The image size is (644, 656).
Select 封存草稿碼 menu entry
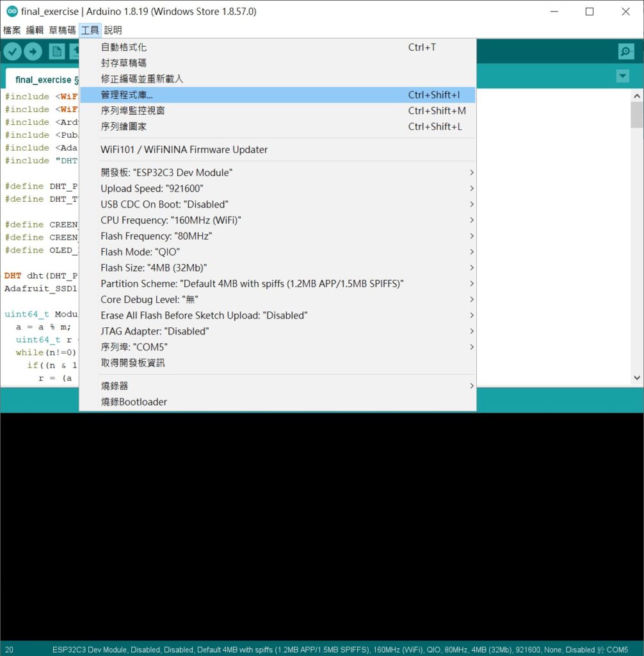click(278, 63)
